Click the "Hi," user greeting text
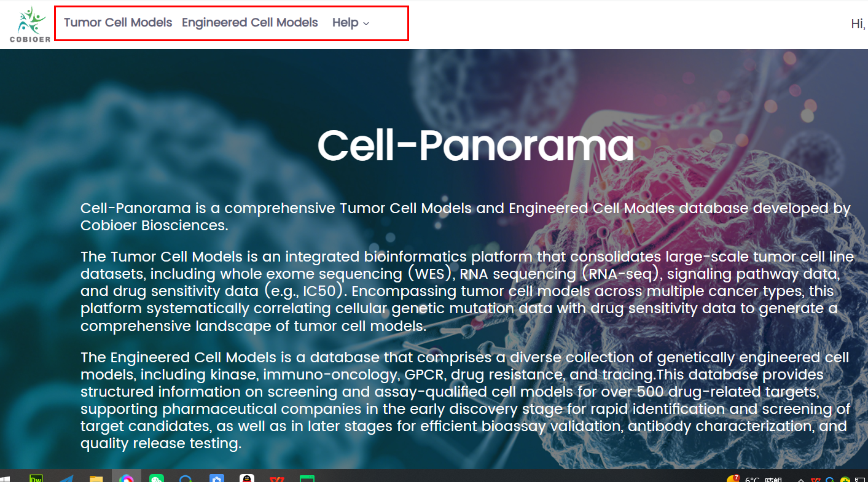 coord(858,24)
